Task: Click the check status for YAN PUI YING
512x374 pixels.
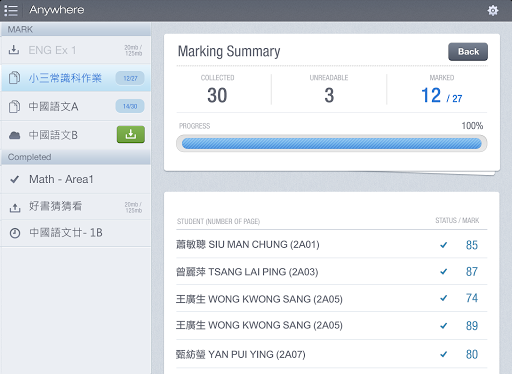Action: tap(443, 354)
